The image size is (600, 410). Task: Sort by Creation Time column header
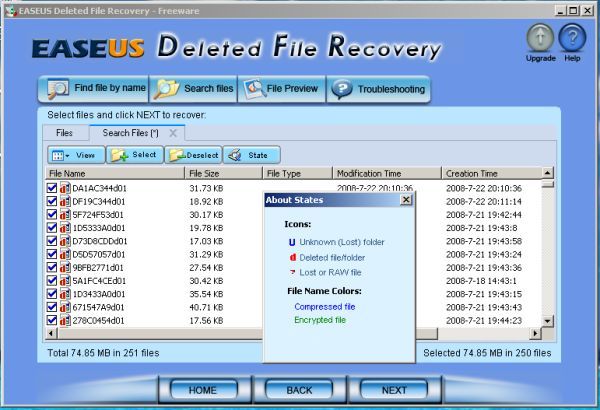click(492, 173)
